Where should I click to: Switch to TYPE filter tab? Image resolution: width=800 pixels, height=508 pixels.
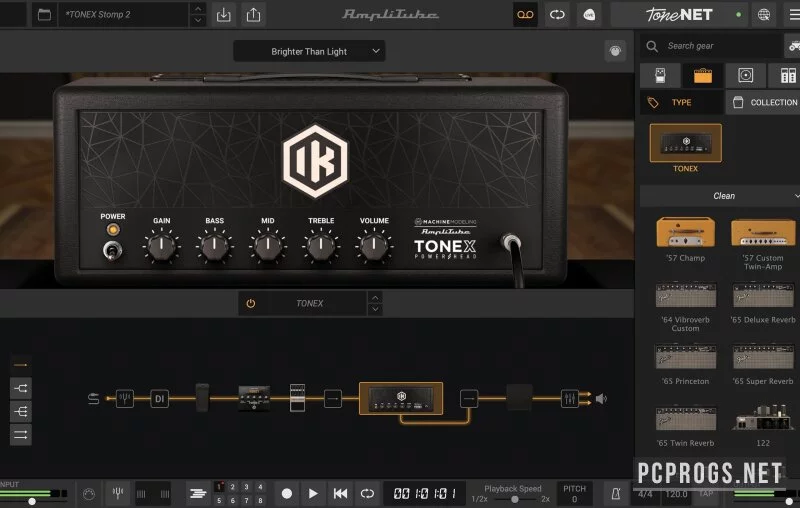681,103
